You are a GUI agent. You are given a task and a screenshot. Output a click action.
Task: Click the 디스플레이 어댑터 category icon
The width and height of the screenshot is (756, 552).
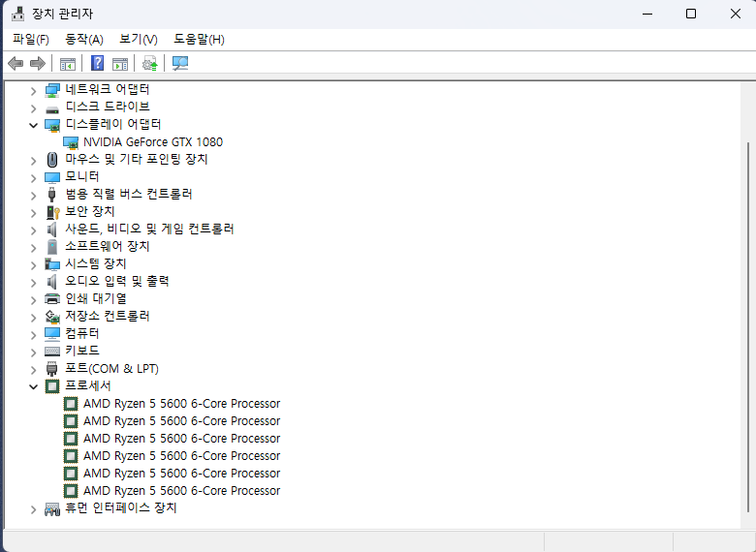tap(52, 125)
